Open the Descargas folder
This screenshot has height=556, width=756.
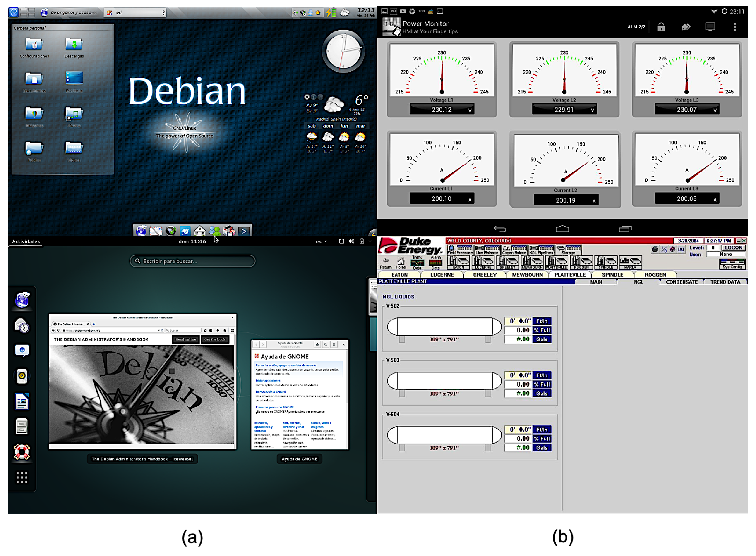[74, 48]
